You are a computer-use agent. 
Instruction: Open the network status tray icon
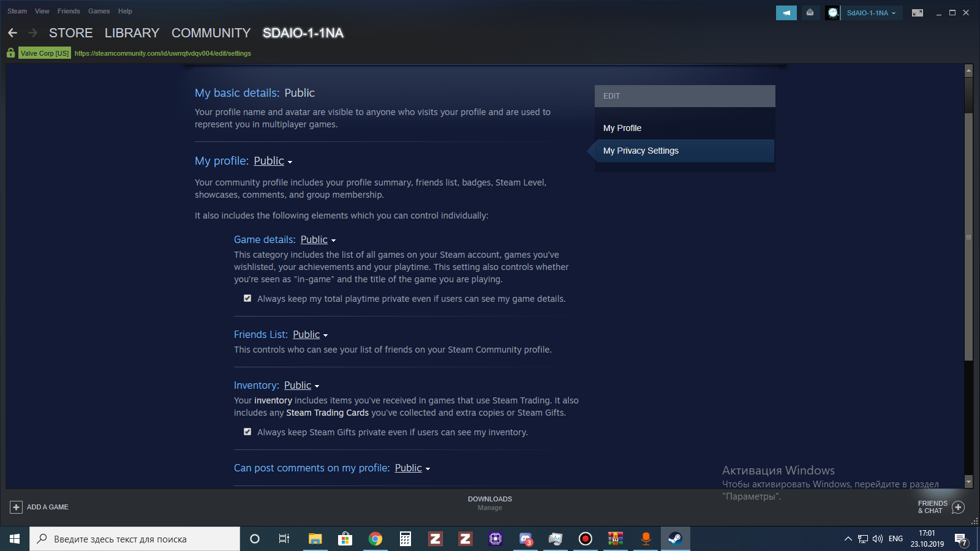(x=863, y=539)
